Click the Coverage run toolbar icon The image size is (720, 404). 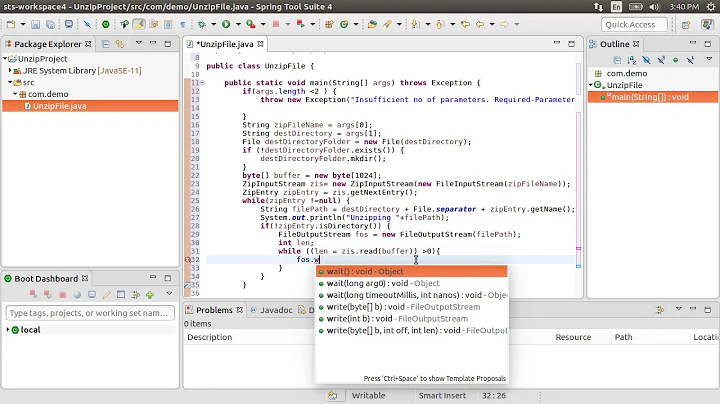coord(251,24)
